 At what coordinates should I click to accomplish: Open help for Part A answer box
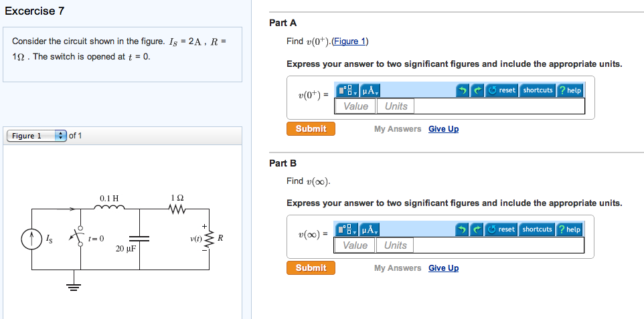coord(570,90)
